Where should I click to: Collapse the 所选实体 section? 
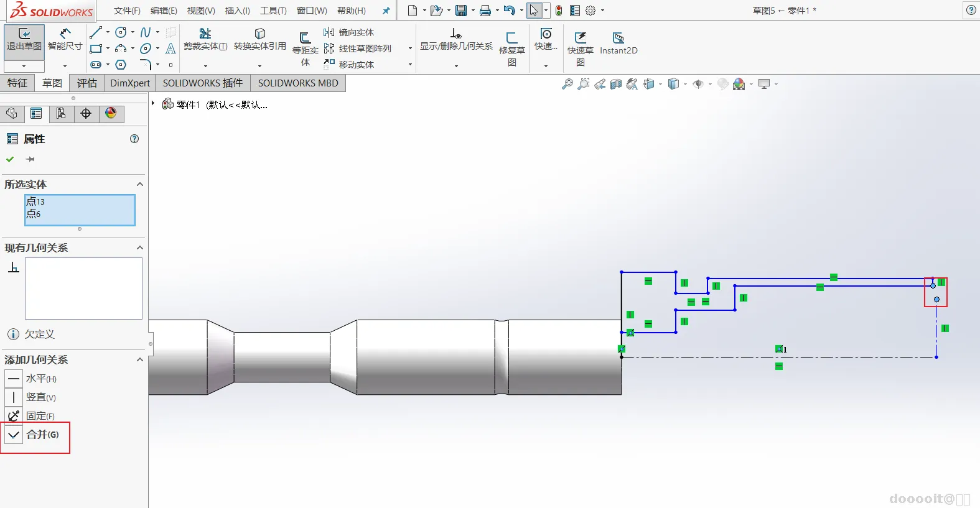140,184
